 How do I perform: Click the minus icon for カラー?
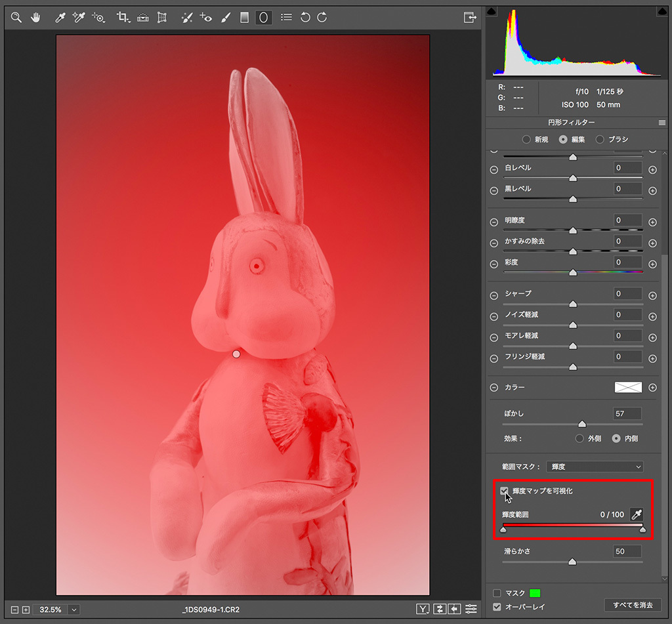pyautogui.click(x=493, y=387)
